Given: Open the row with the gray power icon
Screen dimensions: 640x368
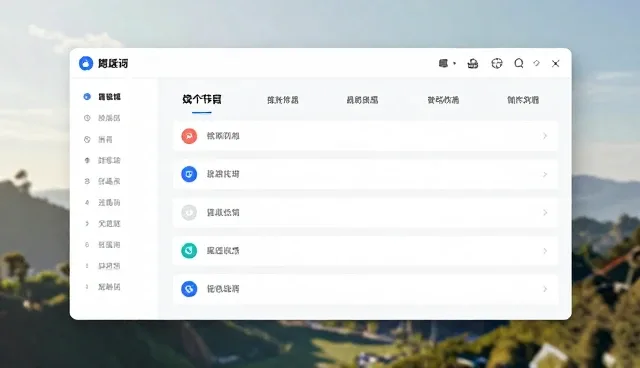Looking at the screenshot, I should (x=365, y=213).
